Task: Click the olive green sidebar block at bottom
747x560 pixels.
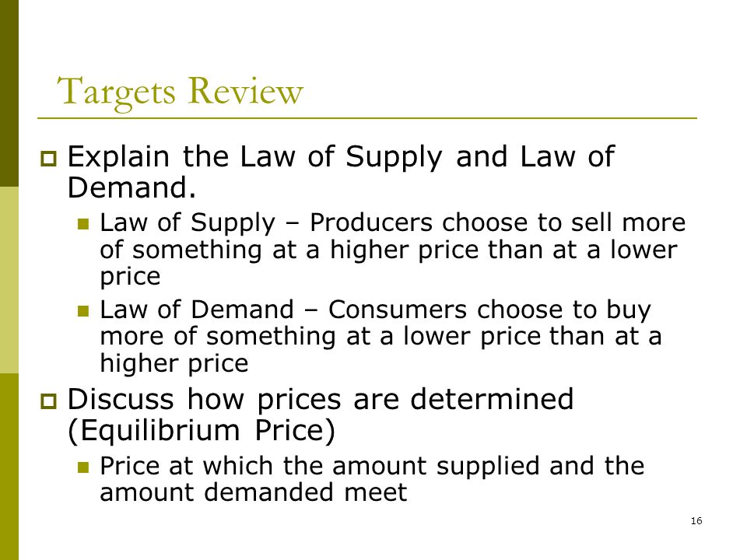Action: (9, 467)
